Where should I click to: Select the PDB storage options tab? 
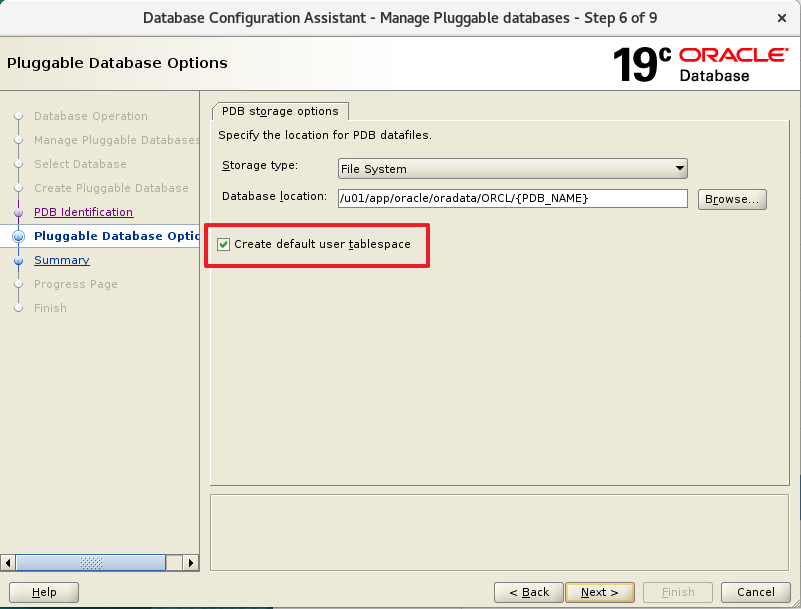[x=280, y=111]
